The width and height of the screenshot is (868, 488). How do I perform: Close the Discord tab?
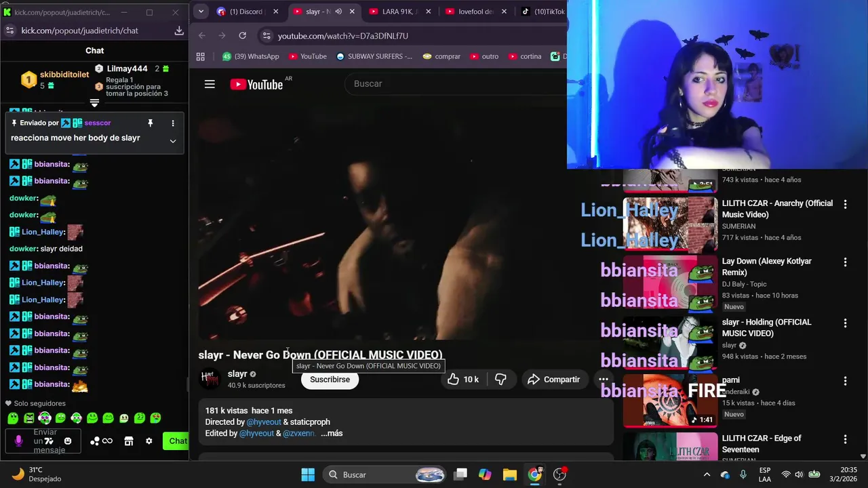[275, 12]
